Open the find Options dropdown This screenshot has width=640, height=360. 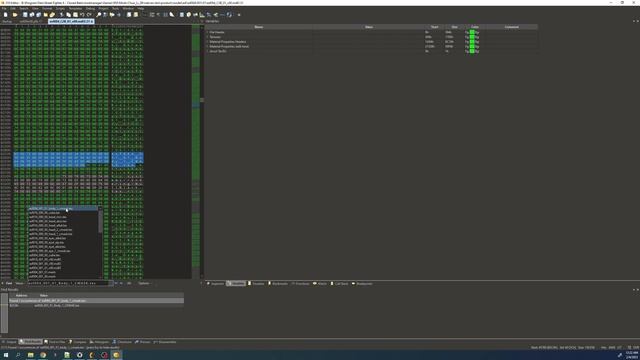[144, 283]
